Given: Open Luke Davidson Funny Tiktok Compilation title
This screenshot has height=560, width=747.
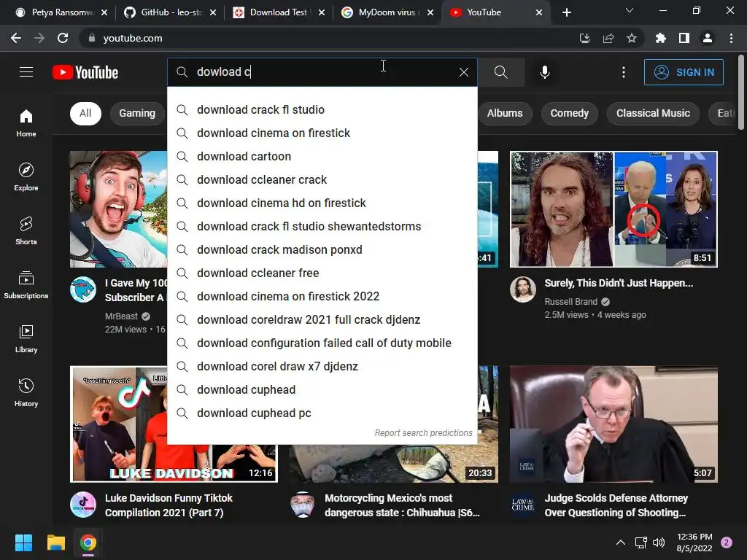Looking at the screenshot, I should click(169, 505).
